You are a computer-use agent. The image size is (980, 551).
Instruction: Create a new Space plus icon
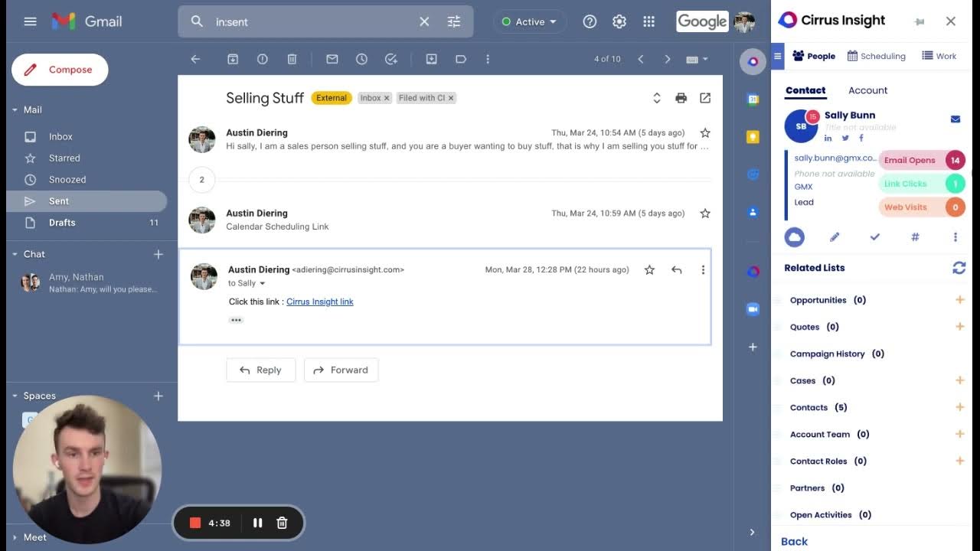tap(158, 396)
